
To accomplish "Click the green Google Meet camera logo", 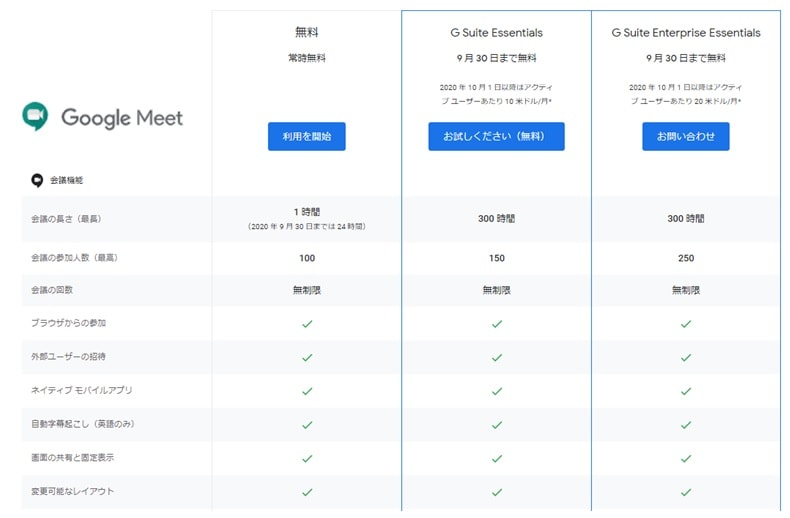I will 35,117.
